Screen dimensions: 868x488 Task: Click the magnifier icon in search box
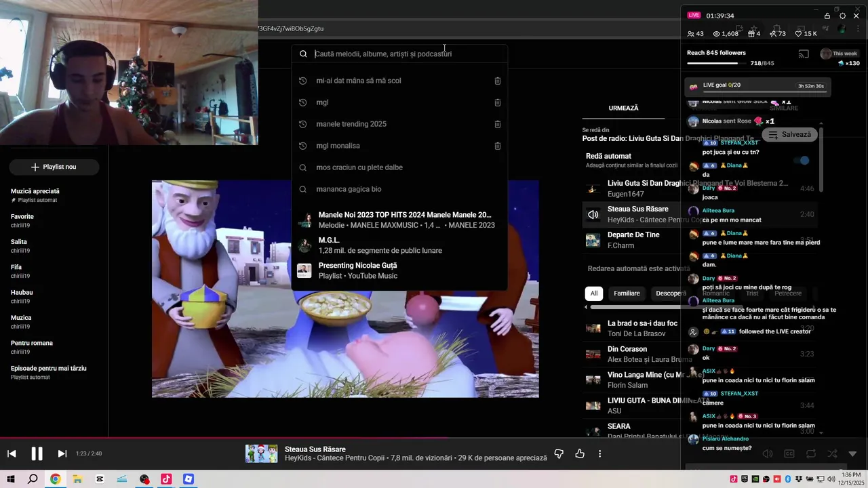pyautogui.click(x=303, y=54)
